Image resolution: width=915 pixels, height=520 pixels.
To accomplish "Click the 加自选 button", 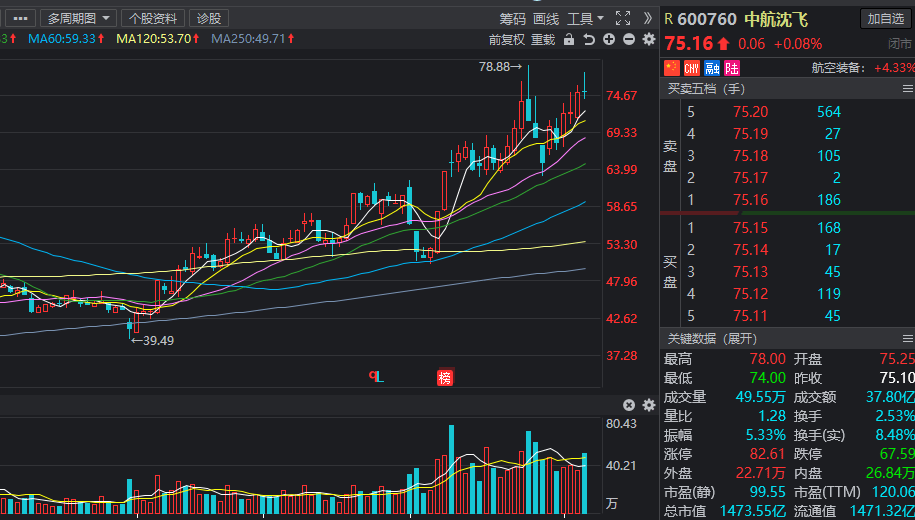I will tap(886, 19).
